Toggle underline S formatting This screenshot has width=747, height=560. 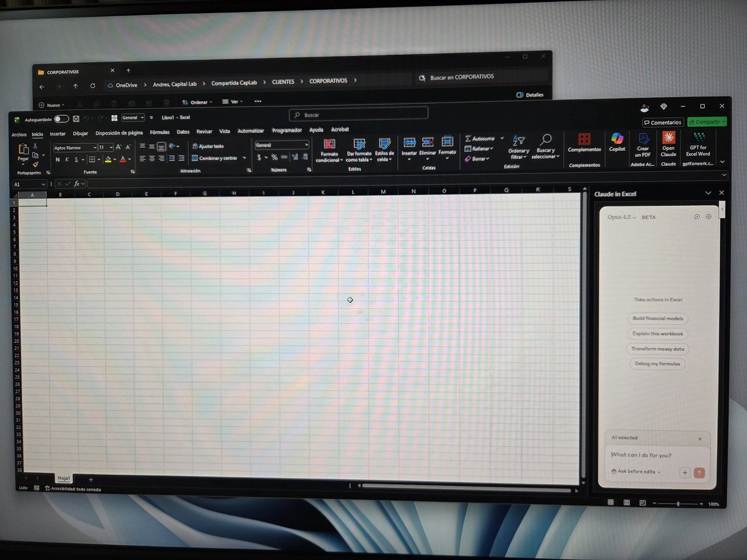(x=76, y=159)
